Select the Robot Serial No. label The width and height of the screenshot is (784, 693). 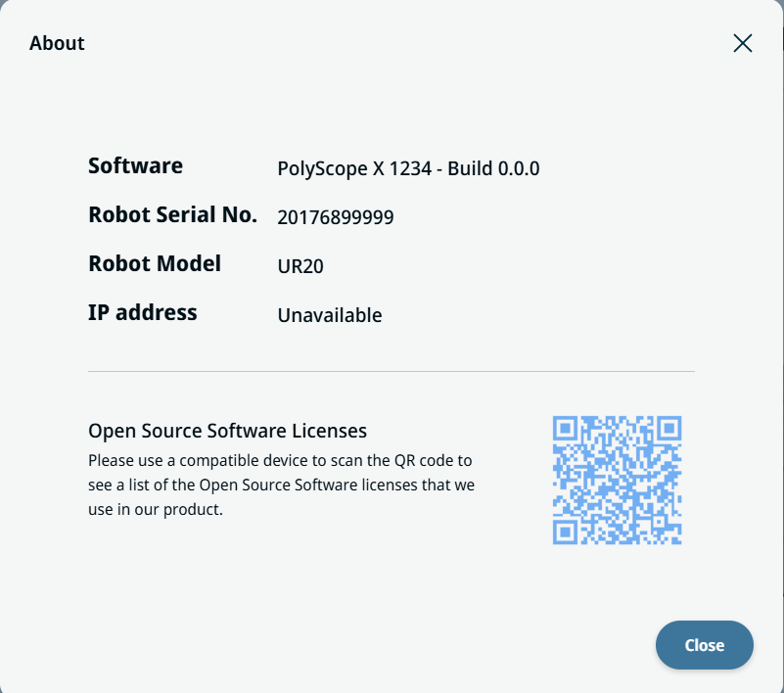(x=172, y=215)
